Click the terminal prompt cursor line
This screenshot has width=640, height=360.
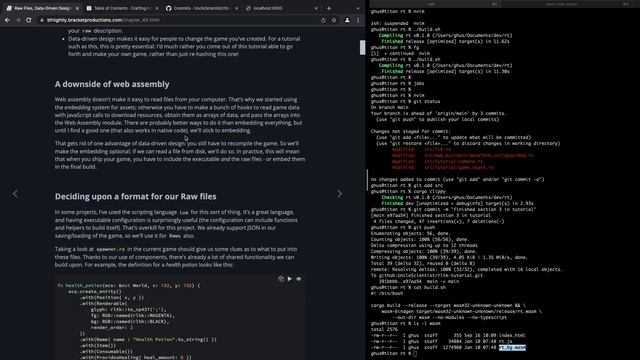(393, 353)
